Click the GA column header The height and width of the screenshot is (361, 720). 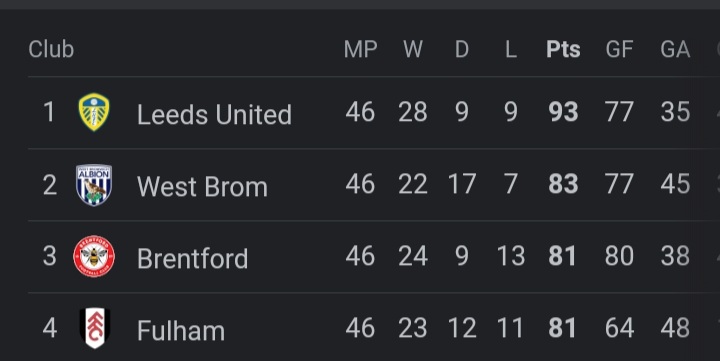(675, 49)
